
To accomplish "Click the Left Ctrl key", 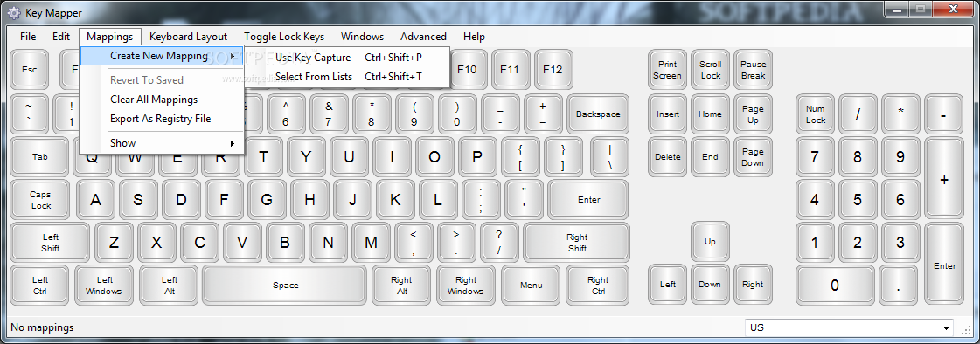I will coord(40,286).
